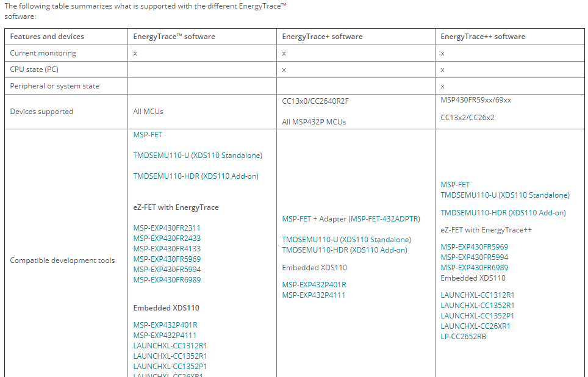Select the 'CC13x2/CC26x2' text
The width and height of the screenshot is (588, 377).
(x=468, y=117)
